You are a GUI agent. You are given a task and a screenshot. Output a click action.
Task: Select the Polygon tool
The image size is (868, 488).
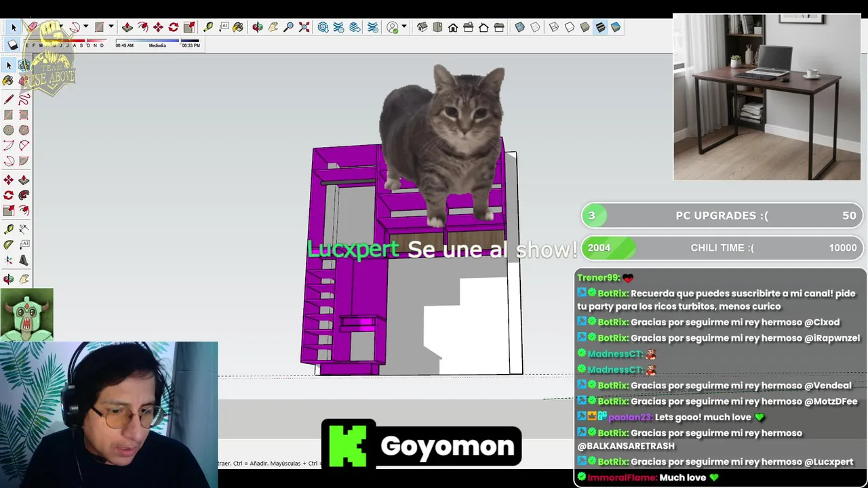click(24, 130)
